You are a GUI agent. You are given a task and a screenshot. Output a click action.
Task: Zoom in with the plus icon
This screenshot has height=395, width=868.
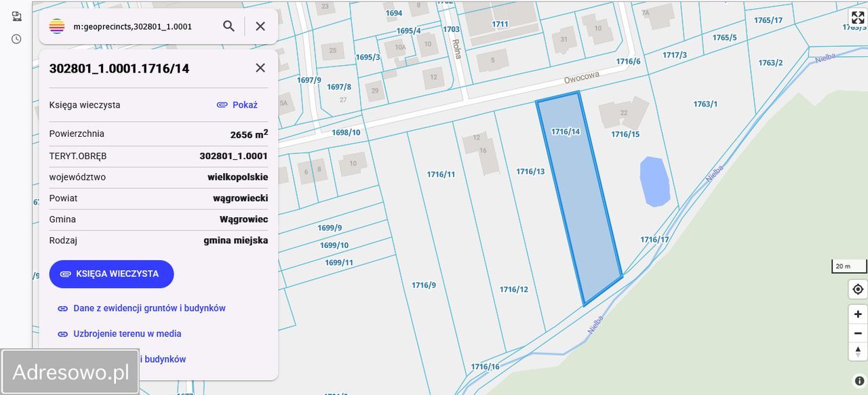coord(856,314)
